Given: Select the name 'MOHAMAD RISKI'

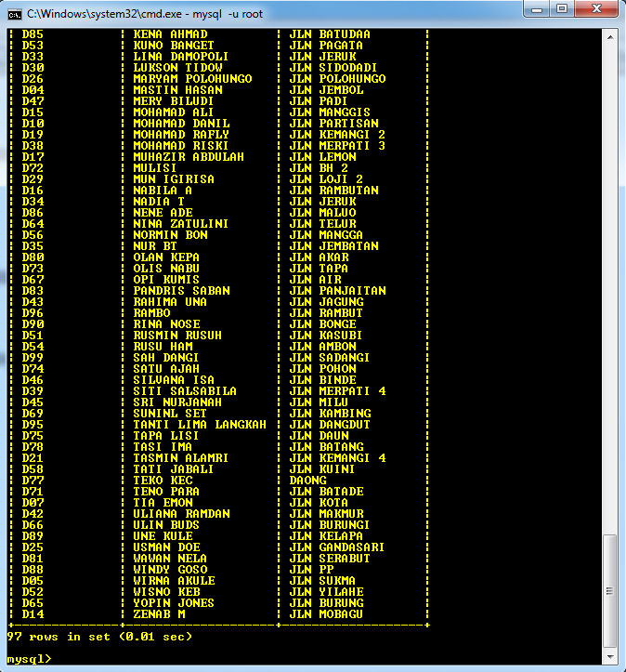Looking at the screenshot, I should tap(181, 146).
